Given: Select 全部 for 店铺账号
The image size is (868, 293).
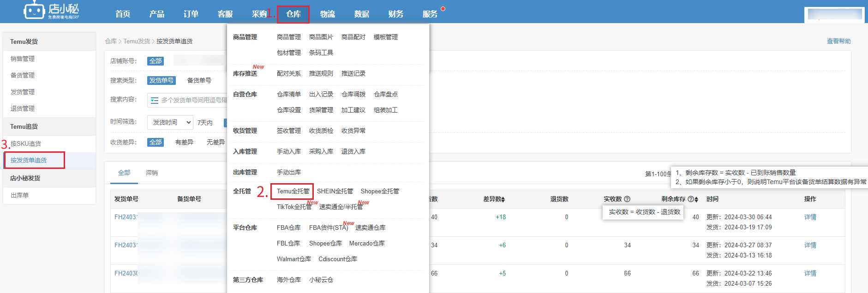Looking at the screenshot, I should click(156, 61).
